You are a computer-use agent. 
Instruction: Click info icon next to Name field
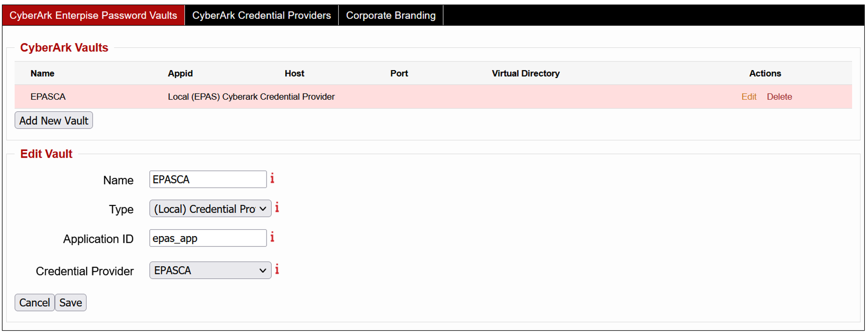tap(272, 179)
